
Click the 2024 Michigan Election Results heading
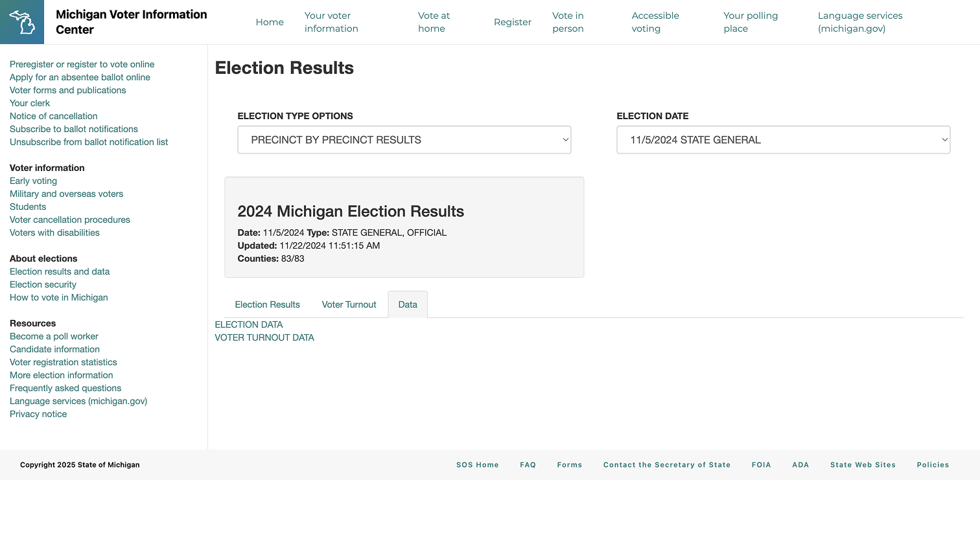pos(351,211)
